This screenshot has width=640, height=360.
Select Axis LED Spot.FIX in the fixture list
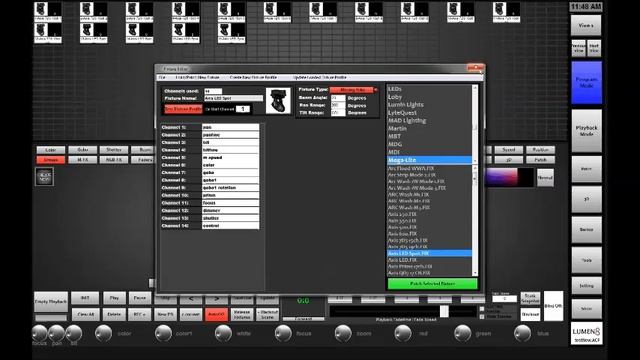[x=429, y=253]
